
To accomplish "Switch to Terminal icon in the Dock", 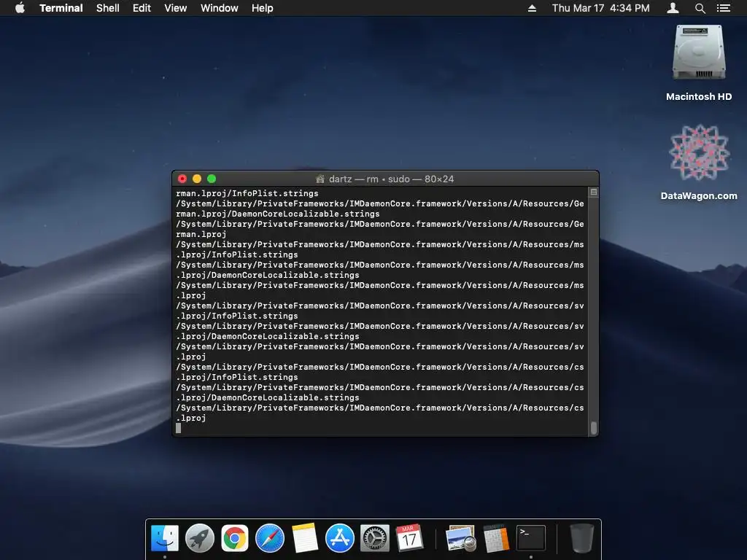I will tap(531, 538).
